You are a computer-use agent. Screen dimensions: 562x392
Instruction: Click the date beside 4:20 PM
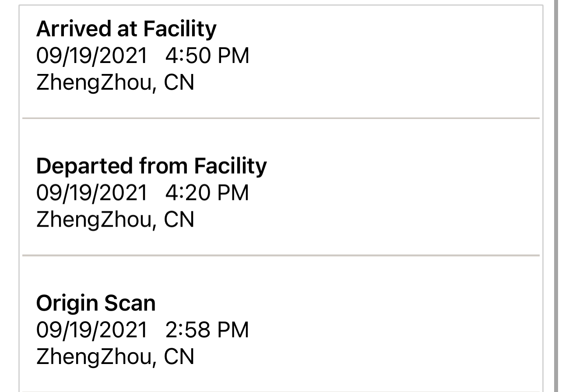(x=92, y=193)
